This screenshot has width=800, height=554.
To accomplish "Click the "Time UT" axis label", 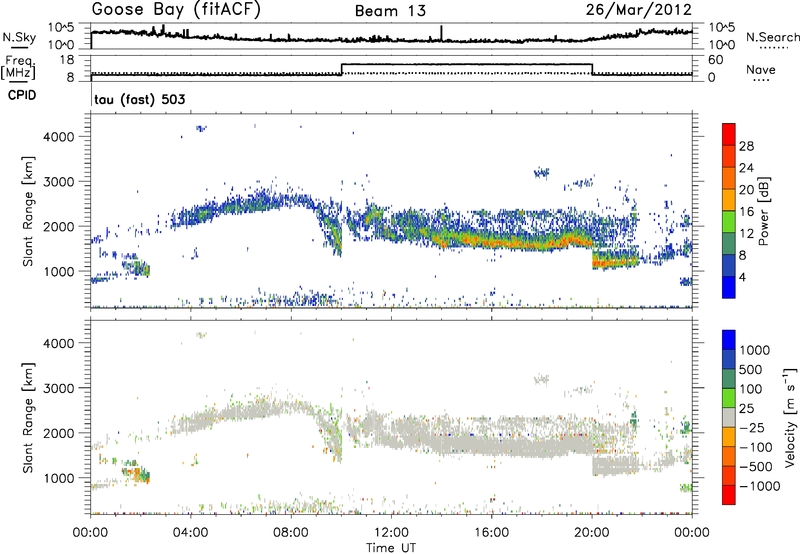I will coord(391,548).
